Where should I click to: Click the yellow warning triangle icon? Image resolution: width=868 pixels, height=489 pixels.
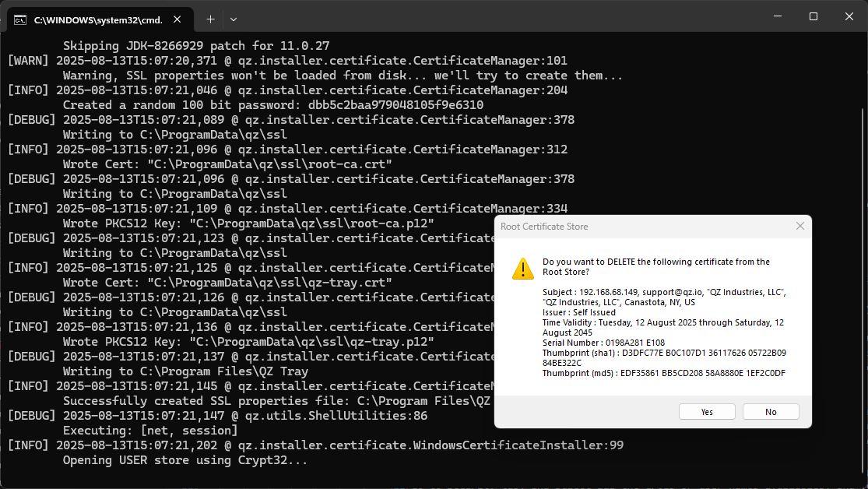pyautogui.click(x=522, y=269)
